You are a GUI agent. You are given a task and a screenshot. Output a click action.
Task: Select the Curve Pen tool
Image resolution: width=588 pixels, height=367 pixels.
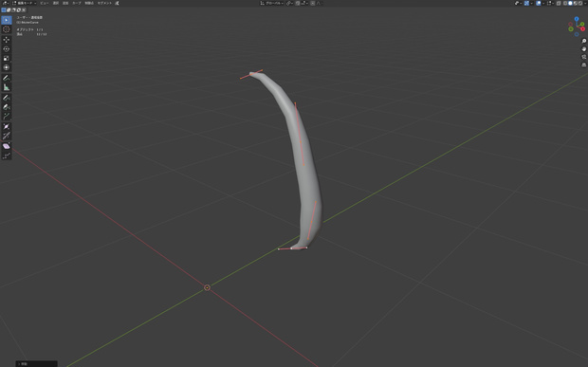coord(7,107)
